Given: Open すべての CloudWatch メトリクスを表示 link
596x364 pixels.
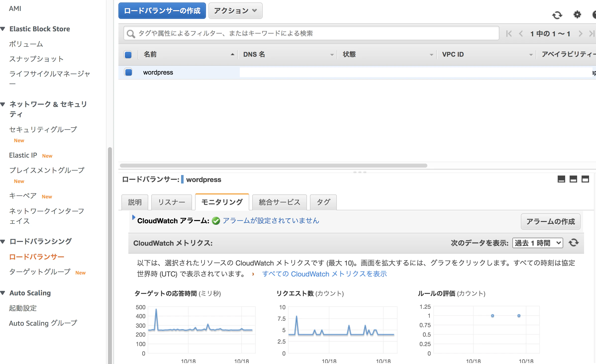Looking at the screenshot, I should 325,274.
